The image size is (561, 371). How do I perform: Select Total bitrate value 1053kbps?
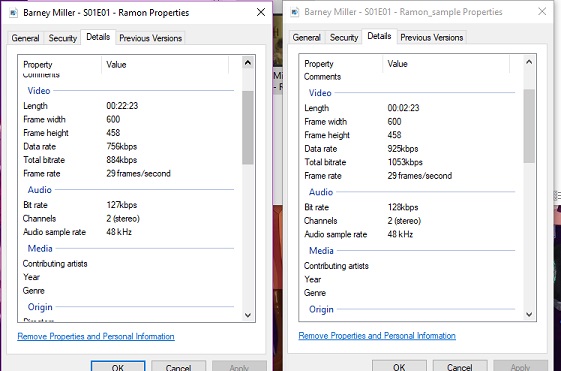(405, 162)
